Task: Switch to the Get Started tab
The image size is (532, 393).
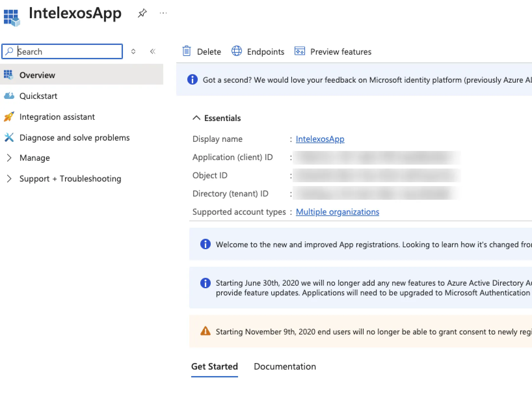Action: 215,367
